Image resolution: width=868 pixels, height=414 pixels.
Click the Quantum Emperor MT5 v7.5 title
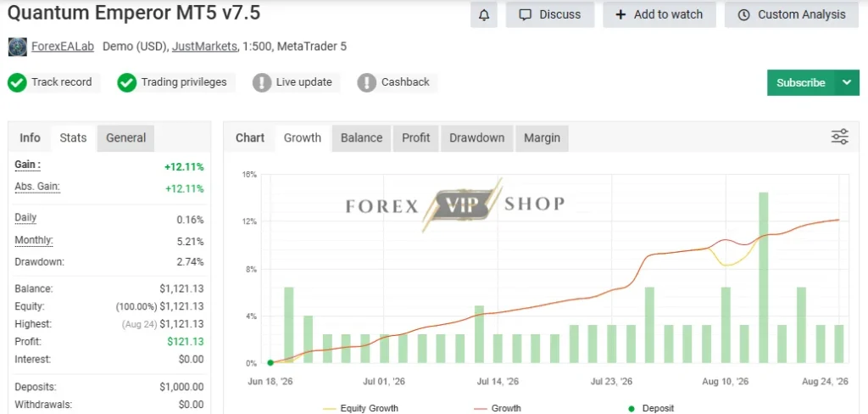pyautogui.click(x=133, y=12)
